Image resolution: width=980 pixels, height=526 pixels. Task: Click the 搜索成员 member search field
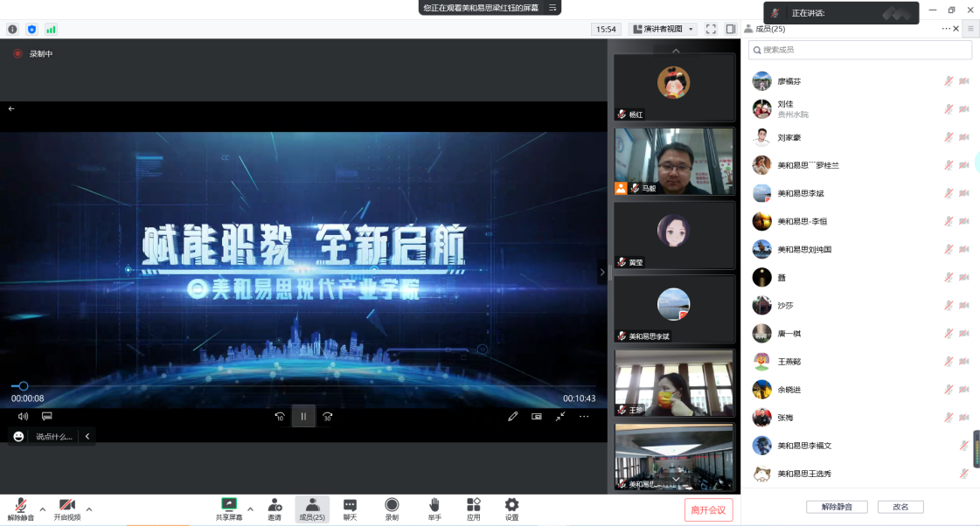[x=860, y=50]
